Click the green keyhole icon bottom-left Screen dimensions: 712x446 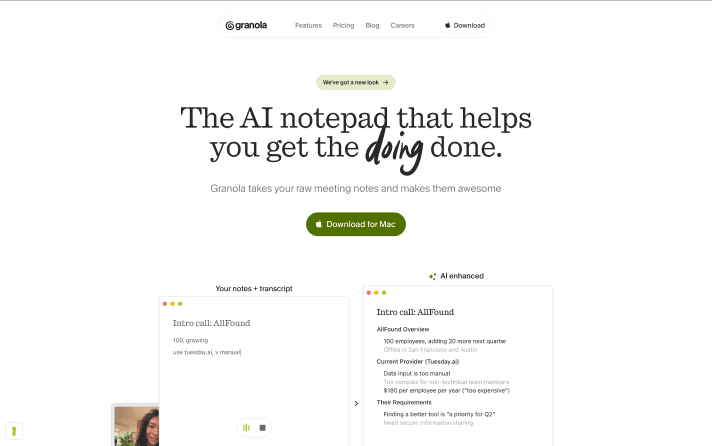[14, 431]
